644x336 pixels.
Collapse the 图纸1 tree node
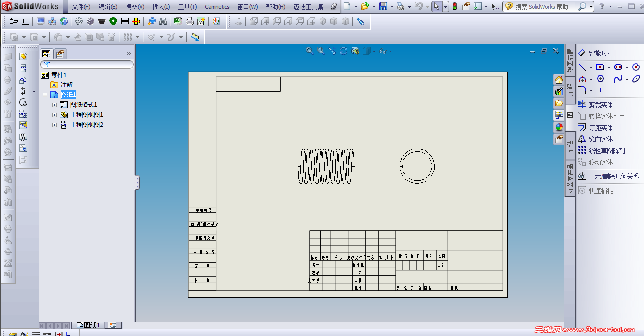click(45, 95)
